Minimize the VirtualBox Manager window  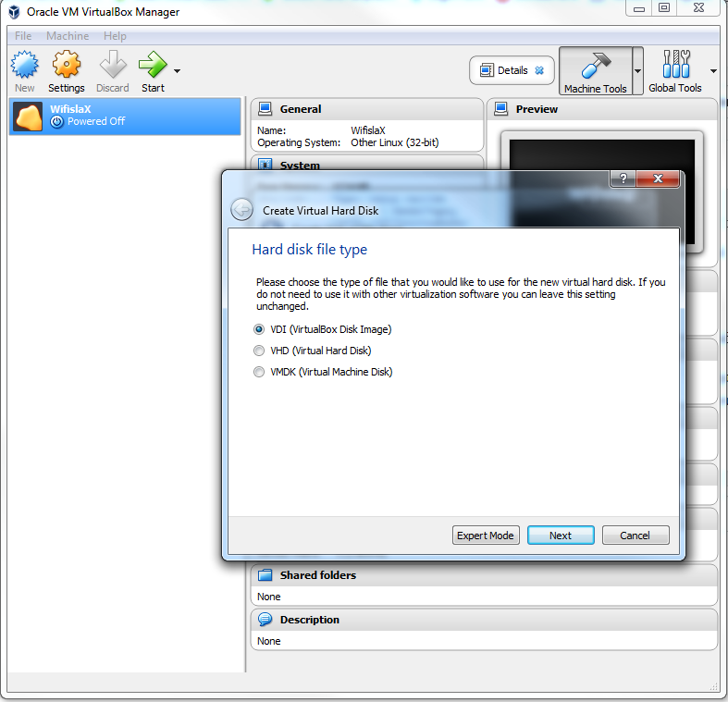[x=639, y=8]
